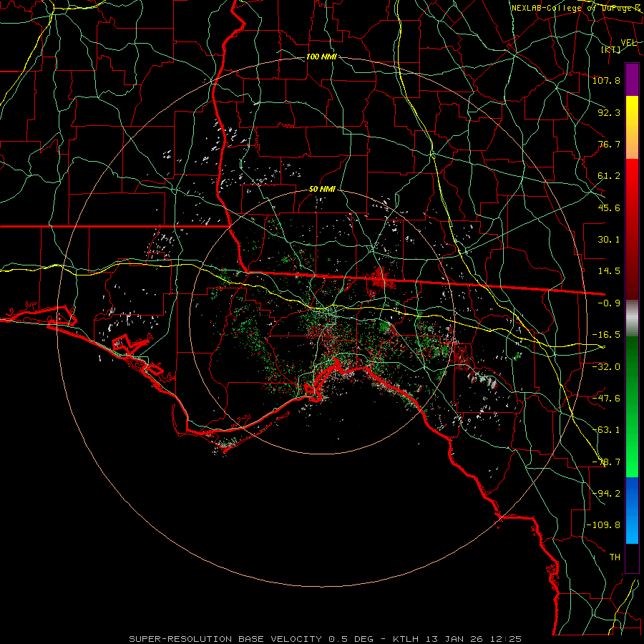Click the yellow-orange segment of the color bar
Screen dimensions: 644x644
click(632, 127)
